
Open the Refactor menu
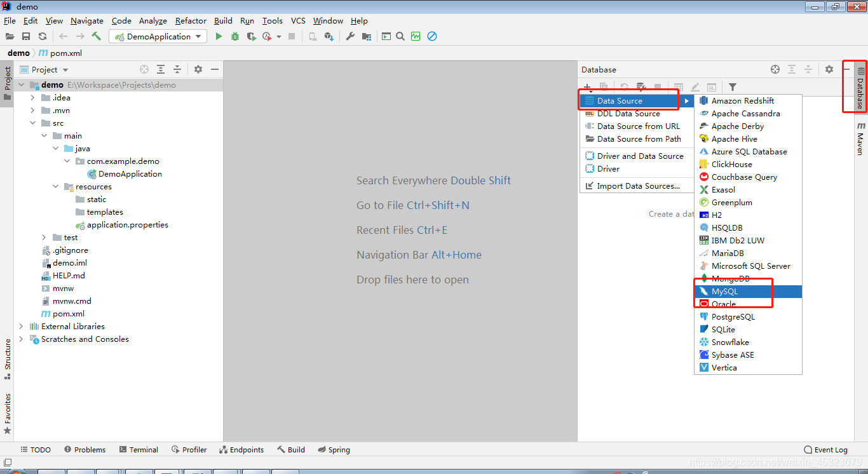(x=191, y=20)
